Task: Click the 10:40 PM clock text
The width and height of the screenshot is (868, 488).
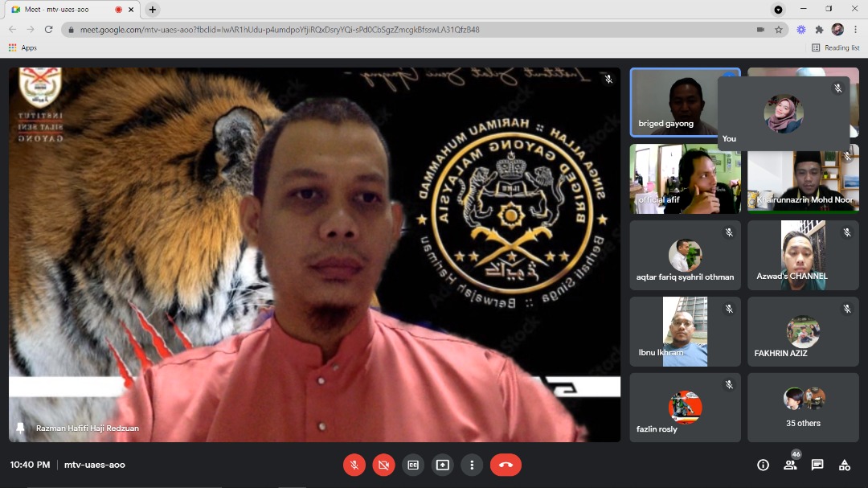Action: click(30, 465)
